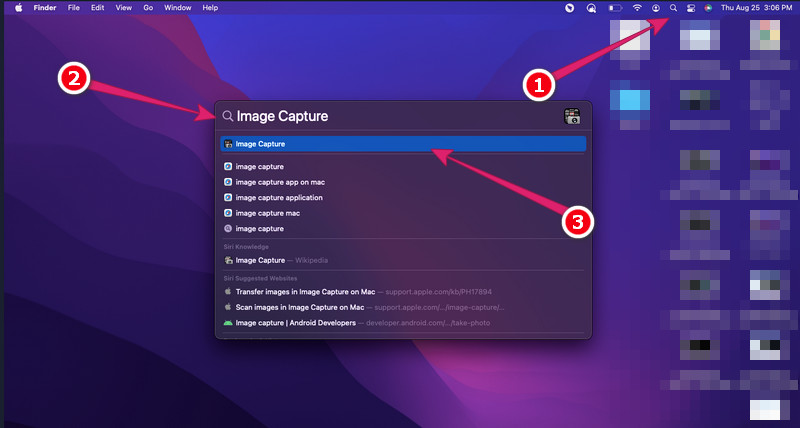Click Safari icon beside 'image capture application'
The height and width of the screenshot is (428, 800).
(228, 197)
